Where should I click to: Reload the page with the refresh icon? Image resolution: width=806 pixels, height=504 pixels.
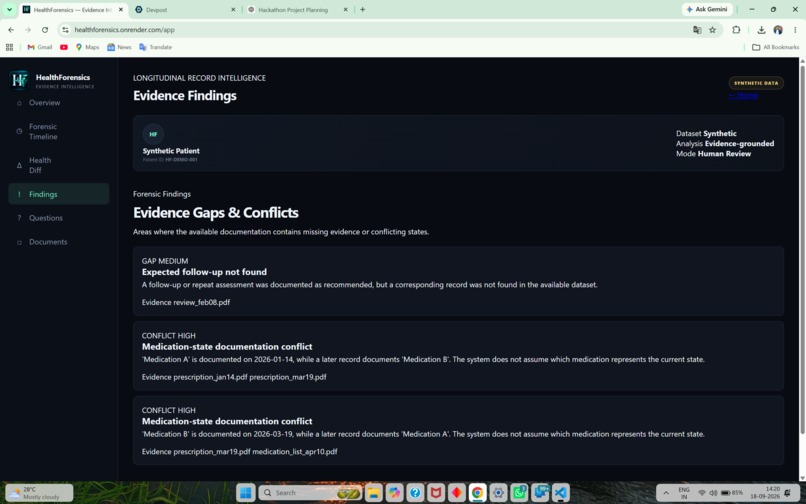[x=45, y=30]
